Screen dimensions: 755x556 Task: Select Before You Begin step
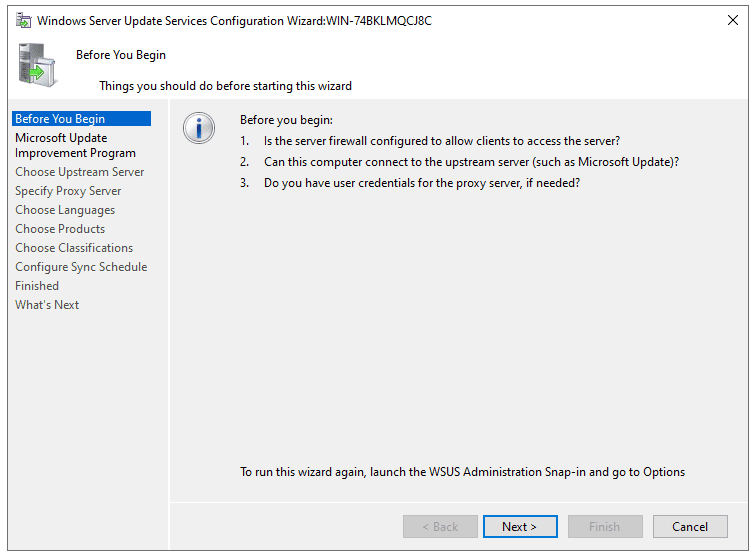click(x=81, y=118)
